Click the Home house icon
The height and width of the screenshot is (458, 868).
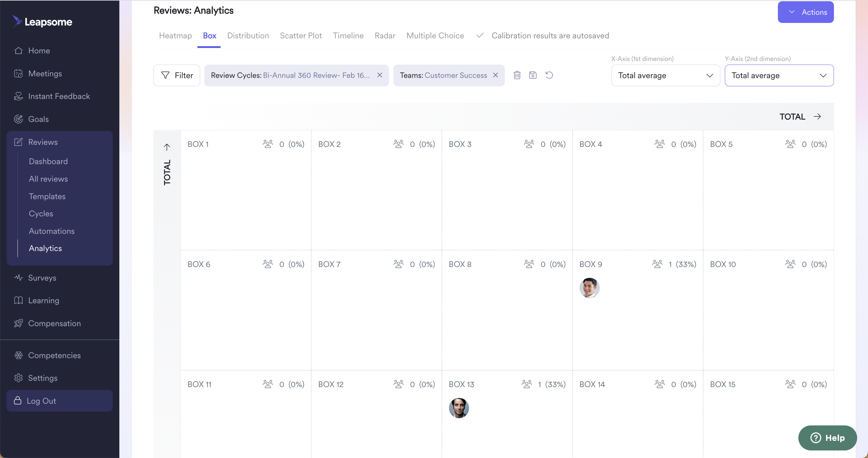click(18, 51)
